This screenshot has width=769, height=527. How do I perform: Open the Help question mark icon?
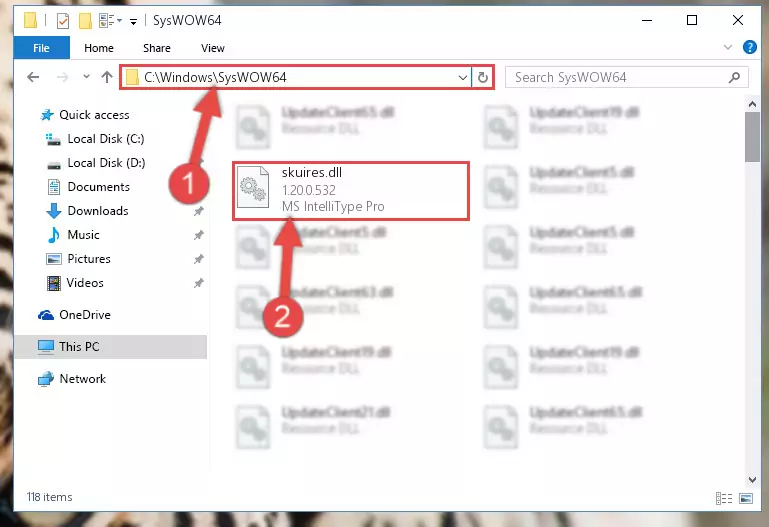pyautogui.click(x=749, y=47)
